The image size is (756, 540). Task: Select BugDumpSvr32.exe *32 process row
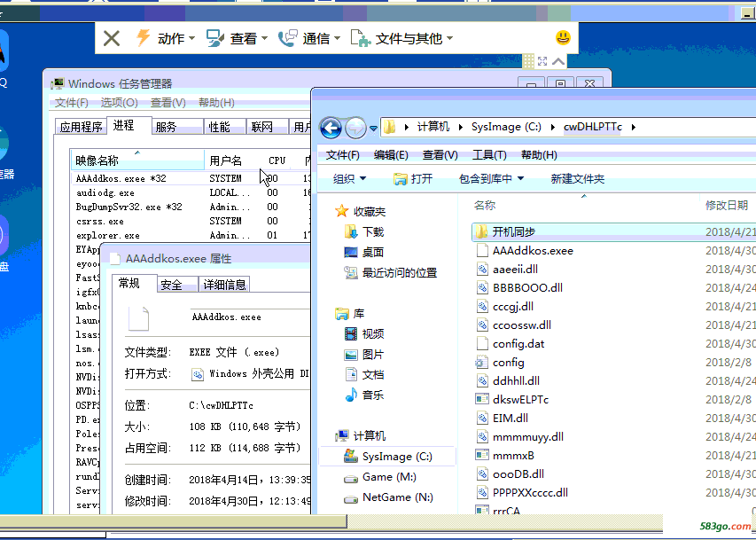click(191, 207)
